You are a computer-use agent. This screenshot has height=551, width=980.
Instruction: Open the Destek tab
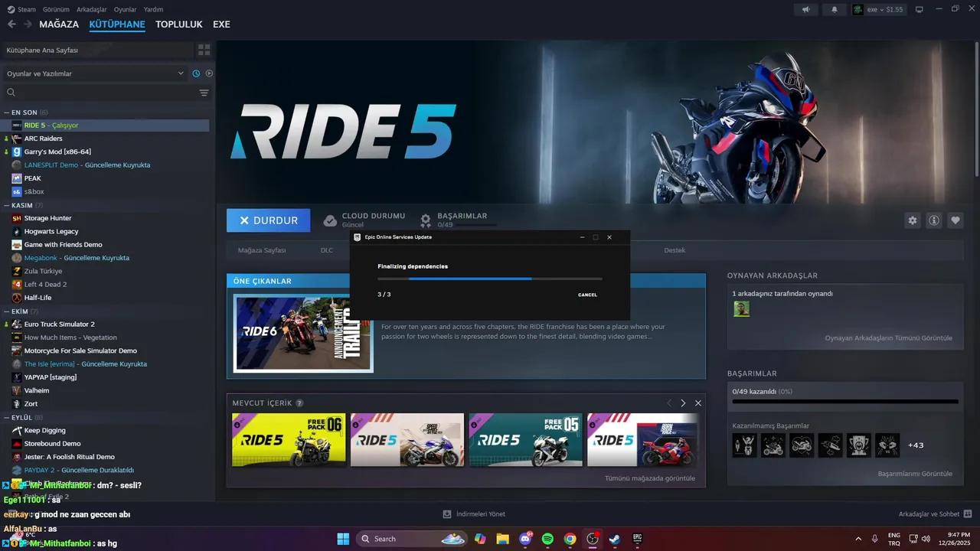tap(675, 250)
